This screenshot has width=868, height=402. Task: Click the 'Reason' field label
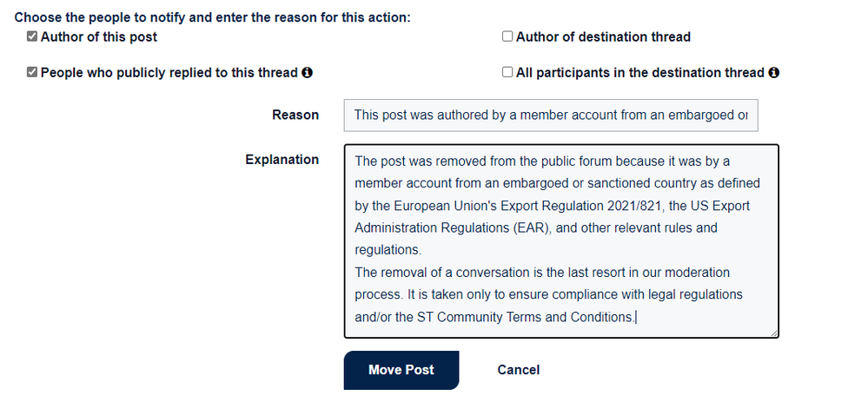[295, 115]
